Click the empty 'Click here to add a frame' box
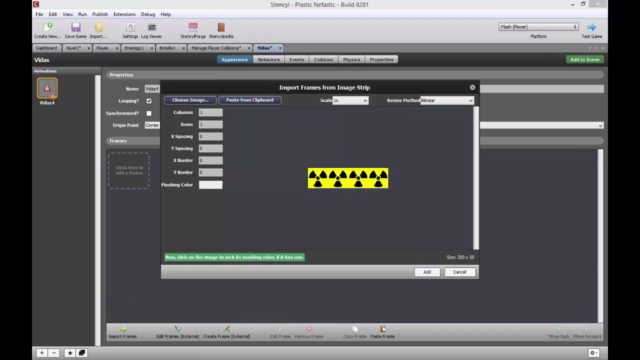Screen dimensions: 640x360 (129, 171)
